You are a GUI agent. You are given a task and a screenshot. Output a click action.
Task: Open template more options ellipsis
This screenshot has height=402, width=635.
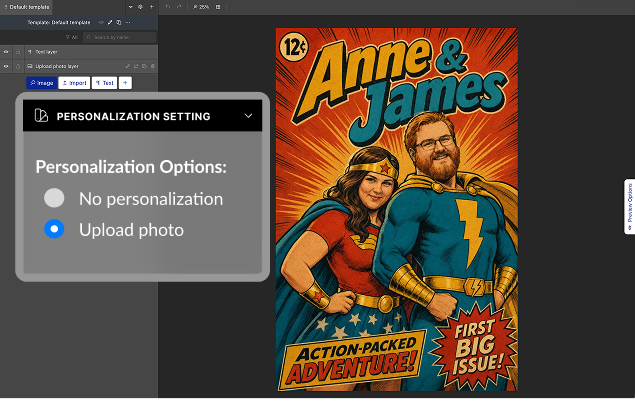tap(128, 22)
